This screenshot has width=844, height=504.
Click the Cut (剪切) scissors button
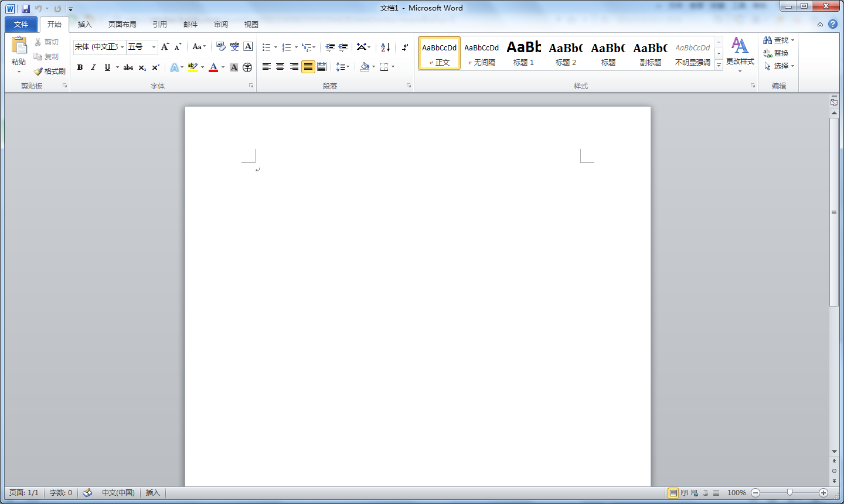coord(47,42)
